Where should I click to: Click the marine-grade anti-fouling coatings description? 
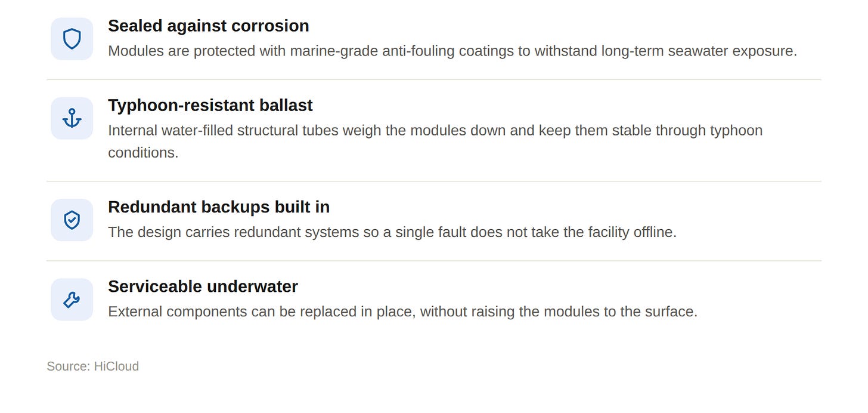[x=452, y=51]
